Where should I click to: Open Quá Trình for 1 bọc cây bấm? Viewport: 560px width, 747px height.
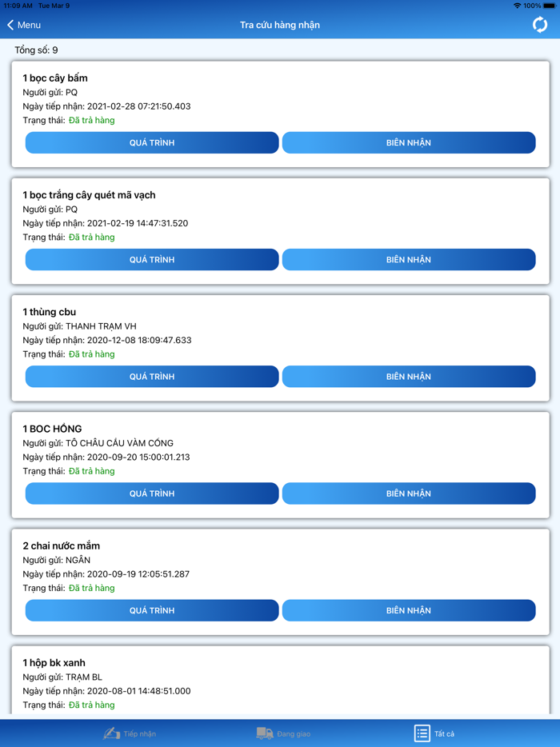[152, 143]
